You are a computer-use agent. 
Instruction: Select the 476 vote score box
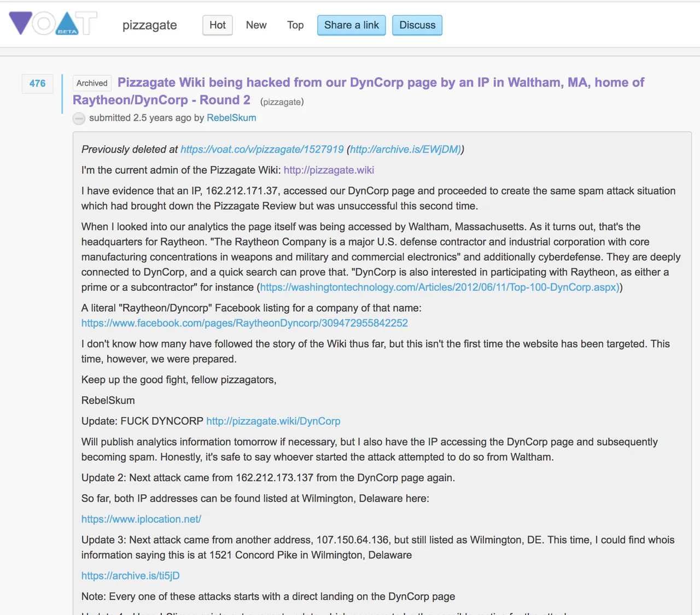point(38,84)
